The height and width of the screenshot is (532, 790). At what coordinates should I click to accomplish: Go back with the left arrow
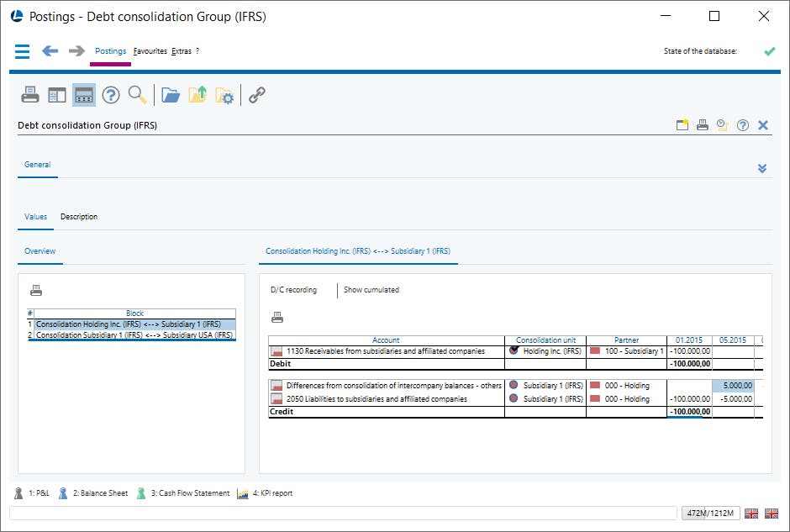50,51
